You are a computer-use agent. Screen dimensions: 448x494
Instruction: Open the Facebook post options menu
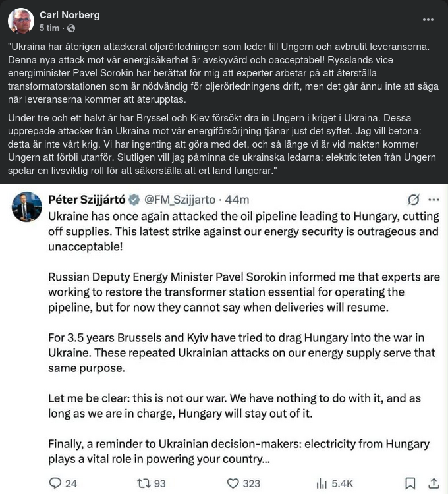pos(428,20)
